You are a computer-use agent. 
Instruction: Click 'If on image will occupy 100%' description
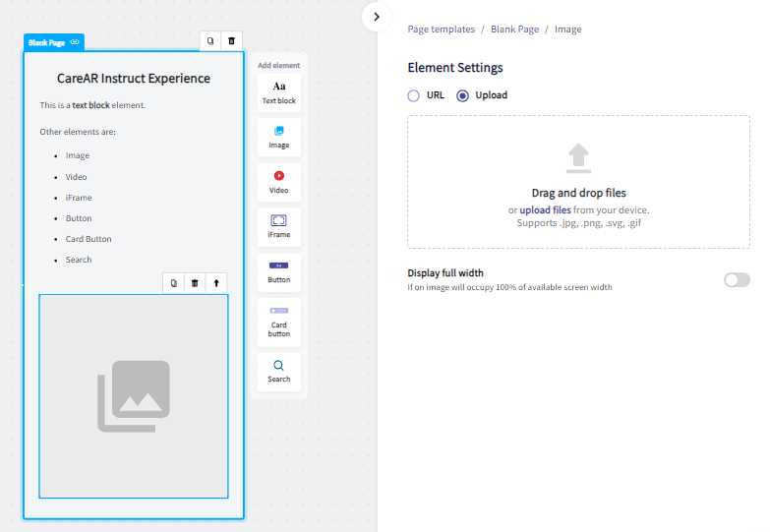tap(509, 287)
